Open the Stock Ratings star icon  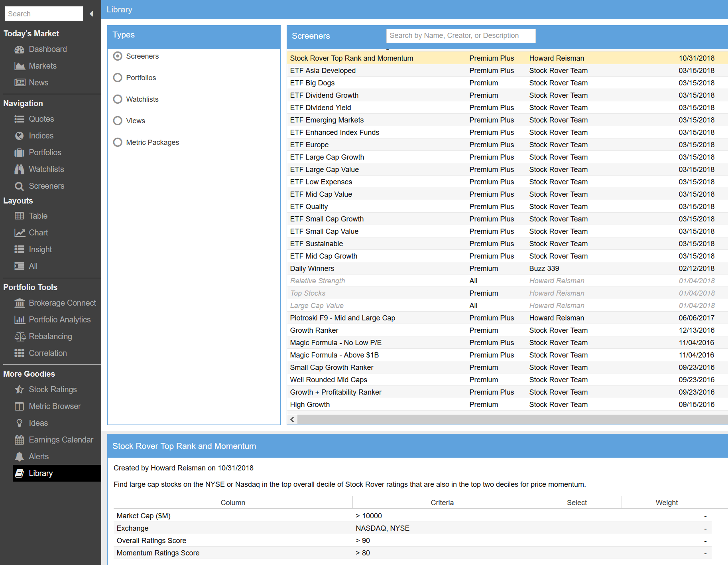(19, 390)
